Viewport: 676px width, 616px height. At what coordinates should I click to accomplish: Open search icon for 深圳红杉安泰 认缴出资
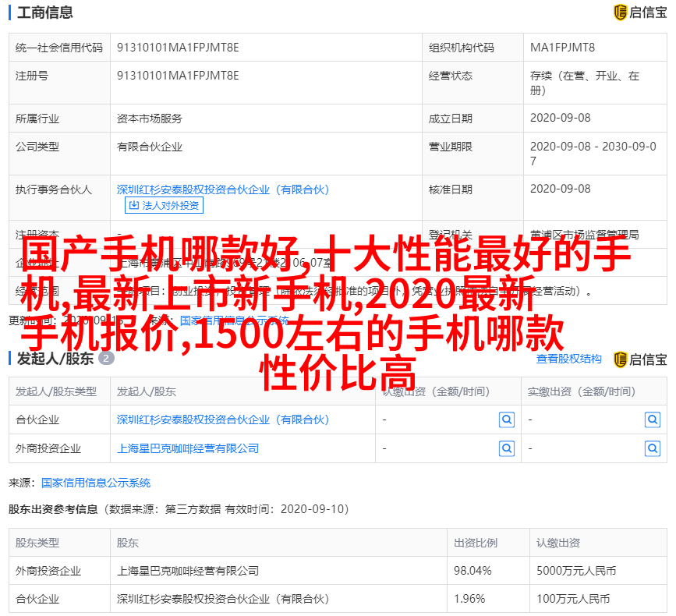pos(507,420)
